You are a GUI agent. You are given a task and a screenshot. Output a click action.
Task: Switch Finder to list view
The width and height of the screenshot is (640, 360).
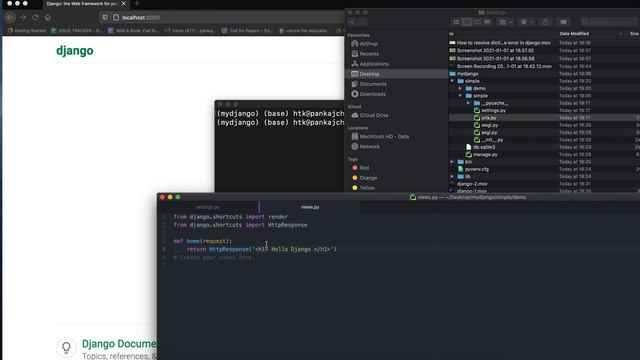tap(467, 22)
